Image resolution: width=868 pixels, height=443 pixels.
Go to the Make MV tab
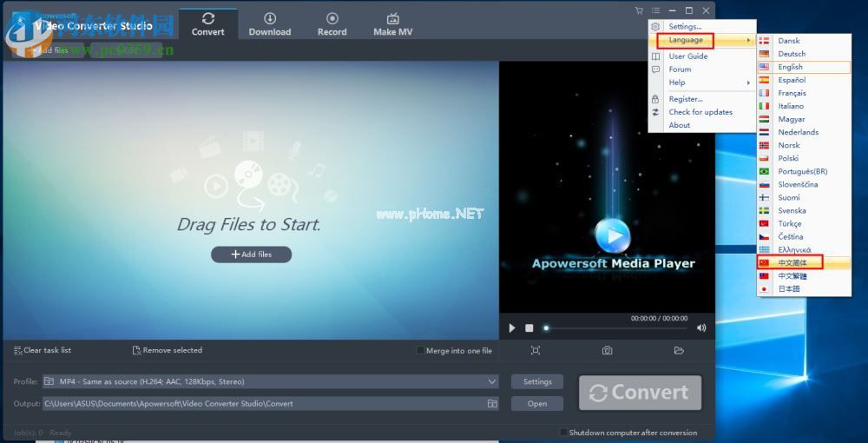point(392,24)
